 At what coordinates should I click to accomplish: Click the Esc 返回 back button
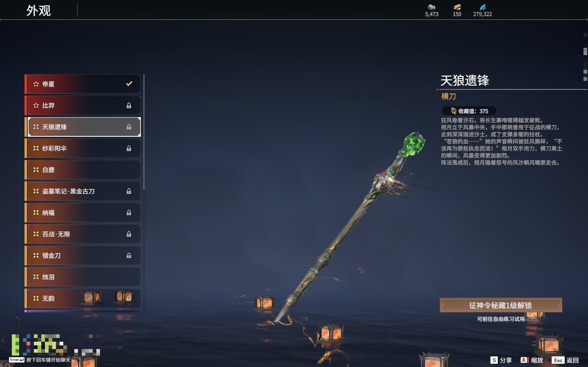click(566, 360)
